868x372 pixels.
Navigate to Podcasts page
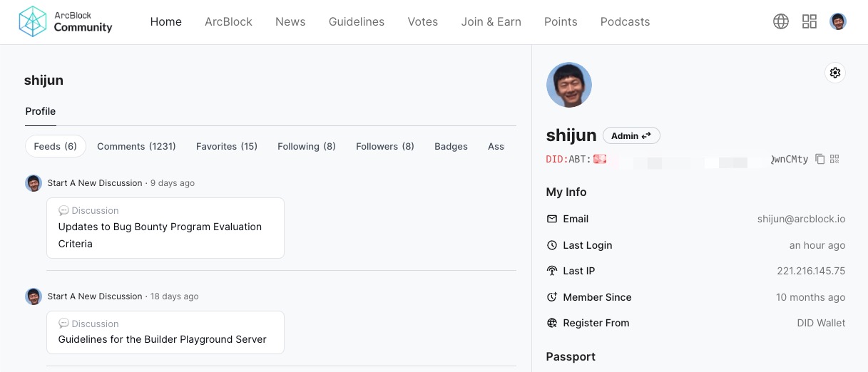(x=625, y=21)
